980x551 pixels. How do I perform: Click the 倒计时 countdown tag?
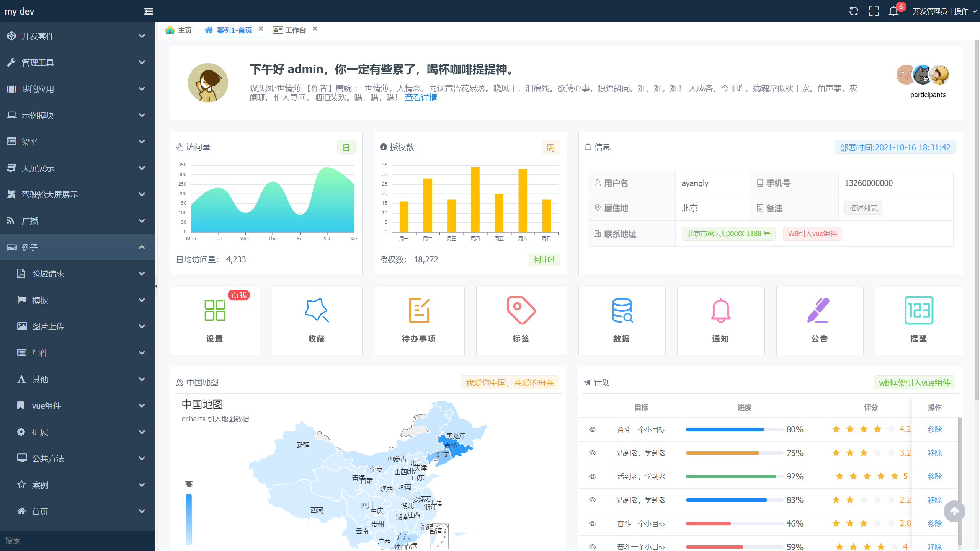(x=544, y=259)
